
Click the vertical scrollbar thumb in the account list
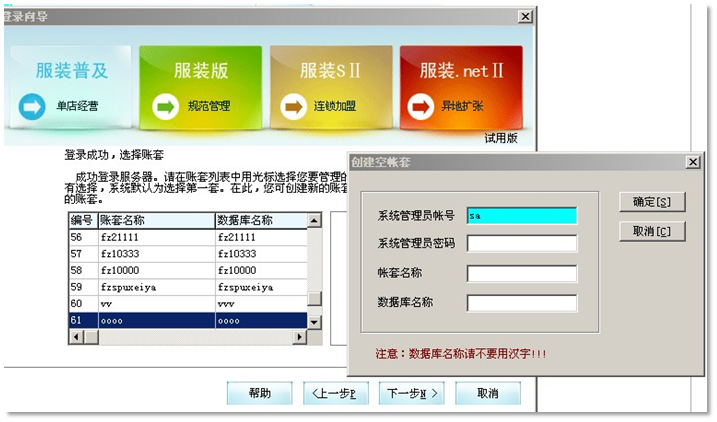314,298
